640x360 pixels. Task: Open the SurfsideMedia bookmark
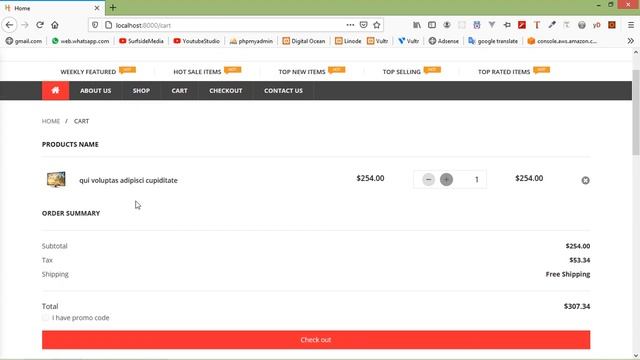pos(141,41)
